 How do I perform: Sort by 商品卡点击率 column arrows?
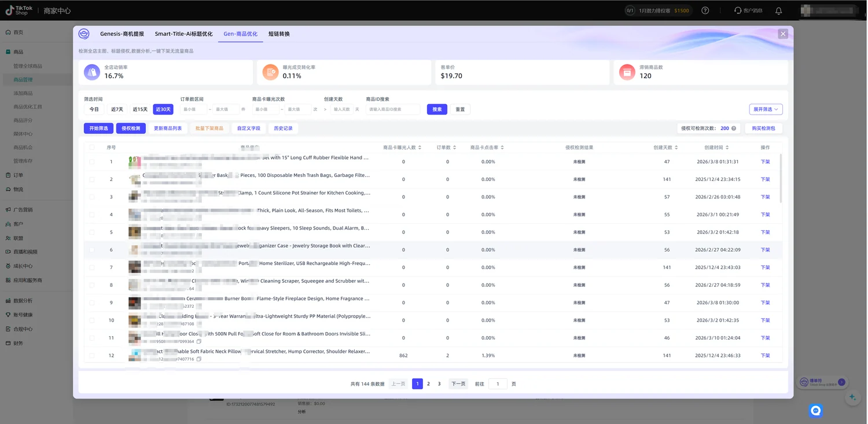502,148
